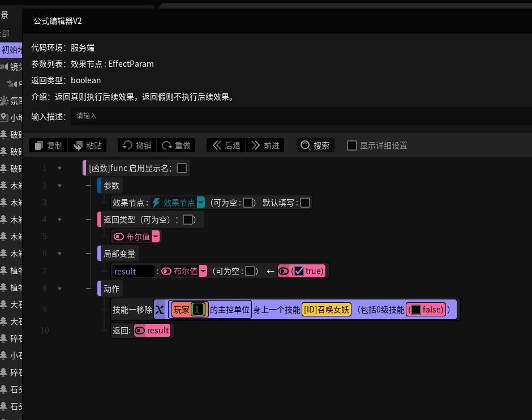The height and width of the screenshot is (420, 532).
Task: Click the copy icon in the toolbar
Action: 38,145
